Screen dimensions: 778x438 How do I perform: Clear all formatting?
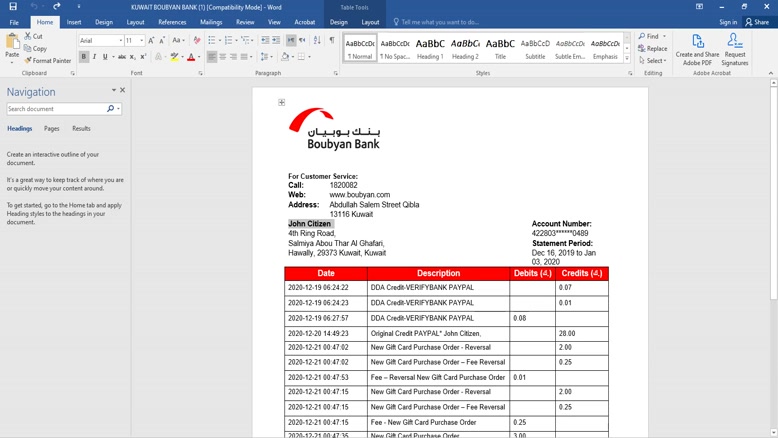point(197,40)
